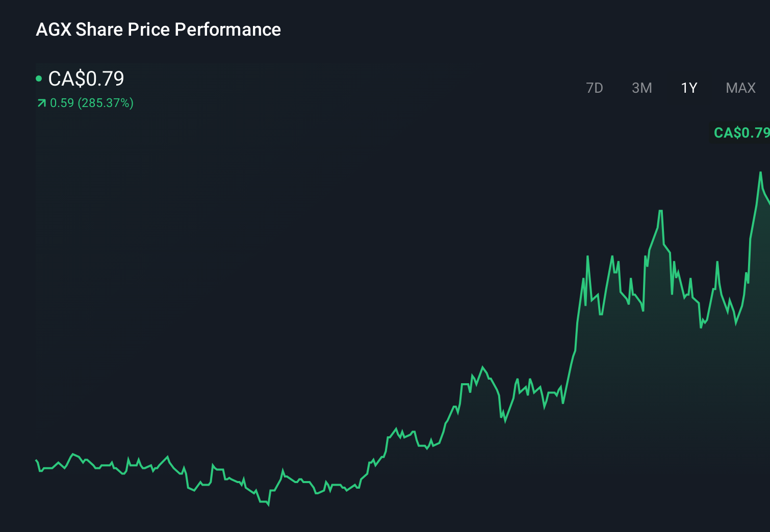
Task: Click the AGX Share Price Performance title
Action: 158,30
